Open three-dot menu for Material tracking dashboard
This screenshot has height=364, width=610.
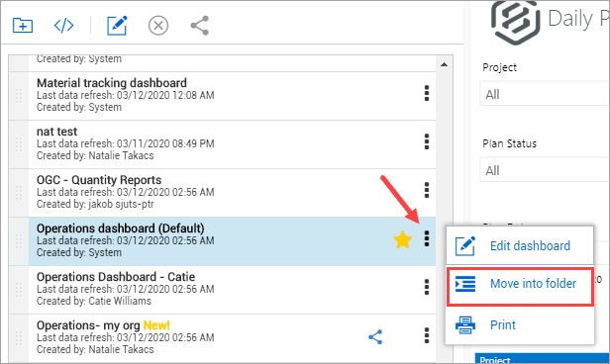[427, 93]
